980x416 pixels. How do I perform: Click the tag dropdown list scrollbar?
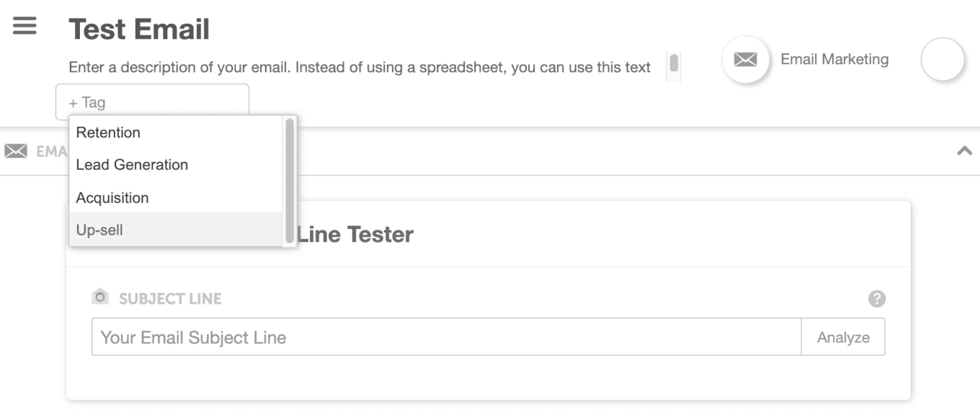point(290,181)
